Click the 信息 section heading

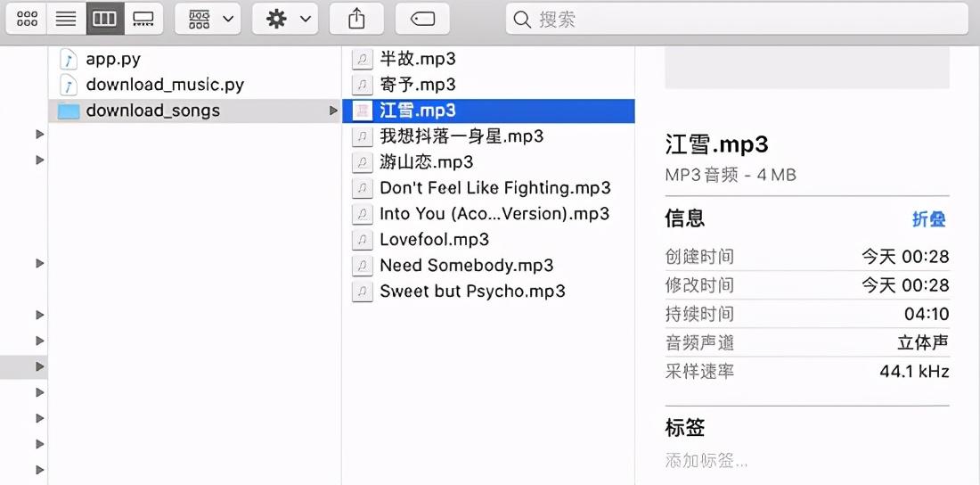pos(684,218)
